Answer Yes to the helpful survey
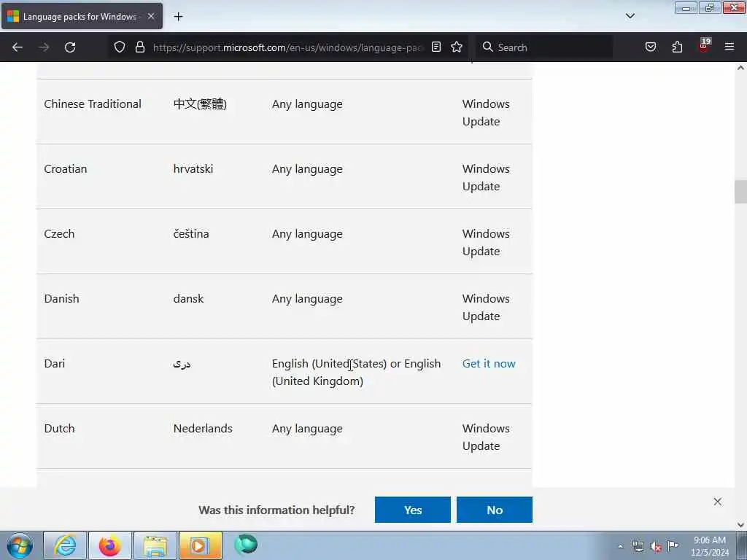 pos(413,510)
